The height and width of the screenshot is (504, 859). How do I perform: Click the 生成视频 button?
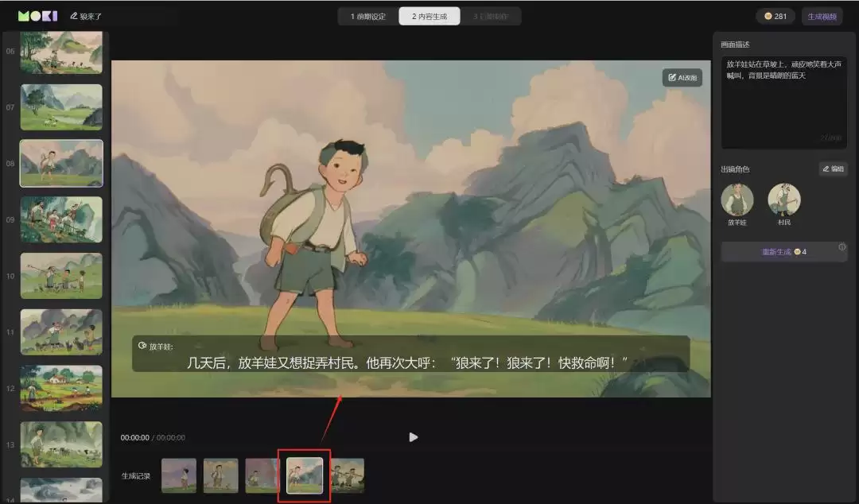point(822,16)
